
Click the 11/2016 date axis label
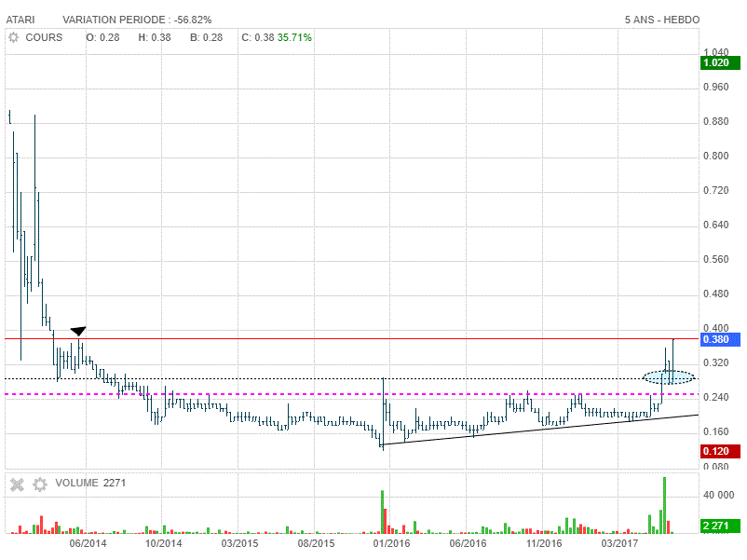544,543
